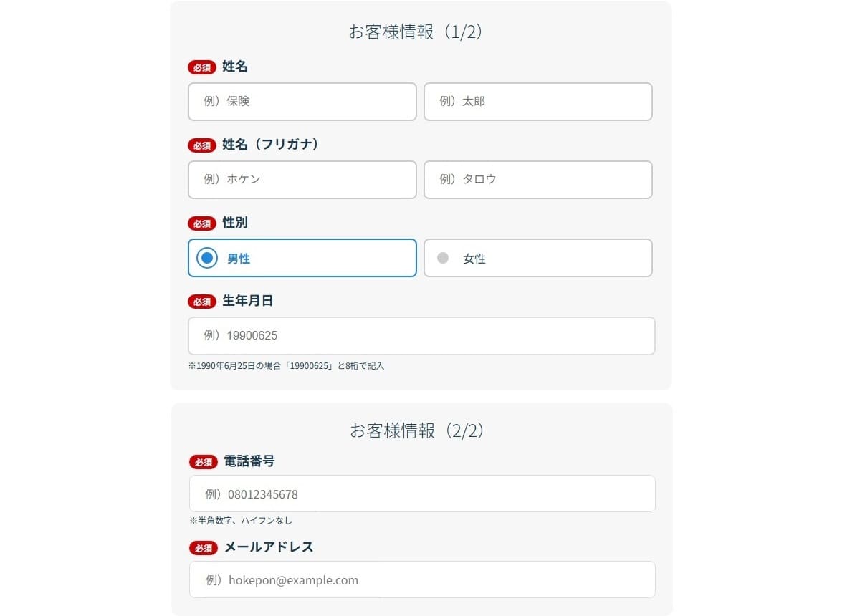The height and width of the screenshot is (616, 860).
Task: Click the 生年月日 field showing 19900625
Action: click(421, 336)
